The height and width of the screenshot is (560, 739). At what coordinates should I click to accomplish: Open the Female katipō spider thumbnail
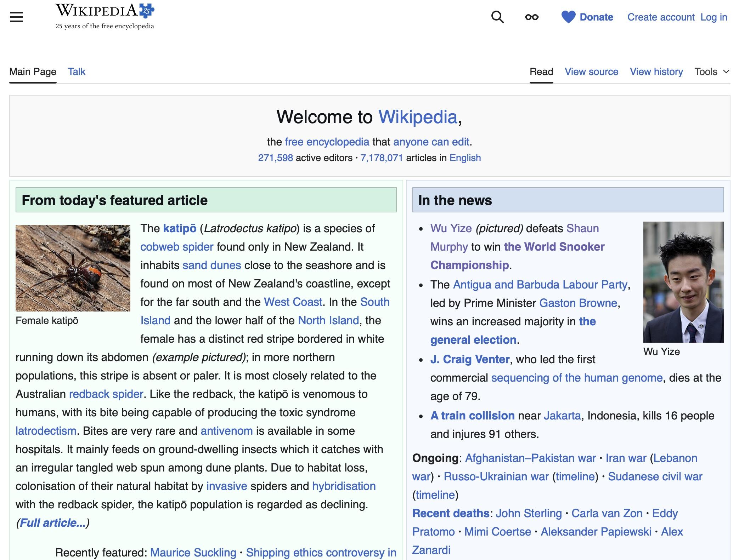click(73, 268)
